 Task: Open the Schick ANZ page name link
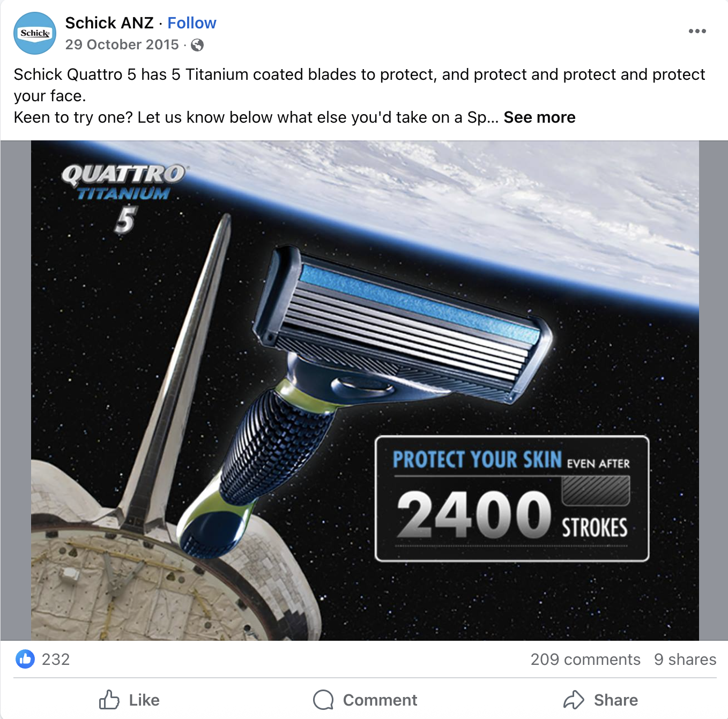109,23
